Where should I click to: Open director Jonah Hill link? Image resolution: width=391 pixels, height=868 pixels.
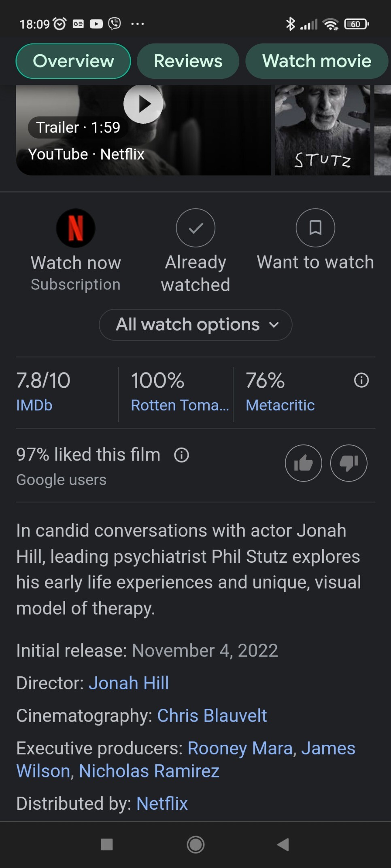(x=129, y=683)
